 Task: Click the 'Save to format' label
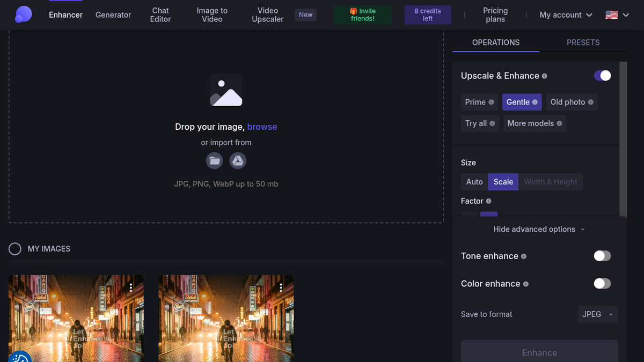(487, 314)
